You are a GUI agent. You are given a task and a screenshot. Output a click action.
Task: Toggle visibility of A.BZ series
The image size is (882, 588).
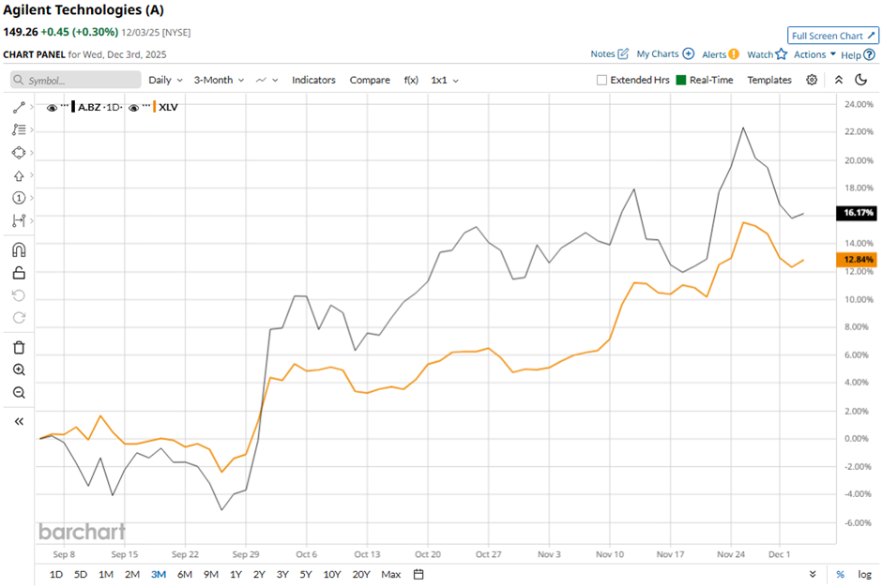coord(52,107)
